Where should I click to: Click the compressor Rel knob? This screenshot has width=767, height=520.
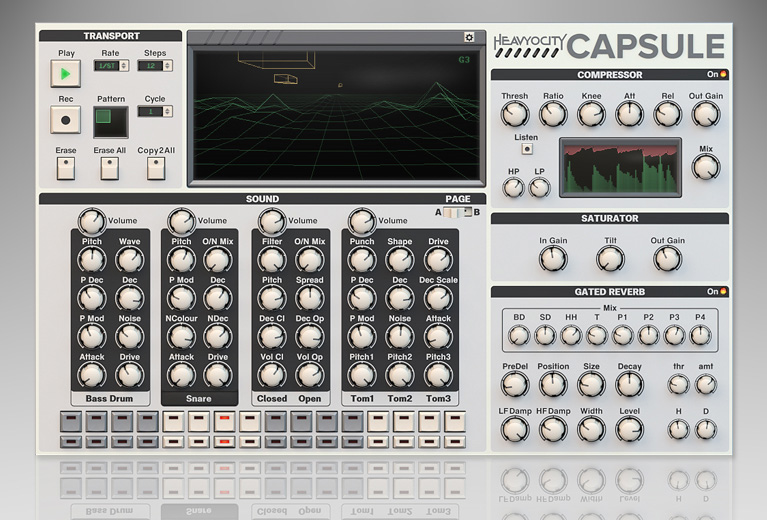668,114
